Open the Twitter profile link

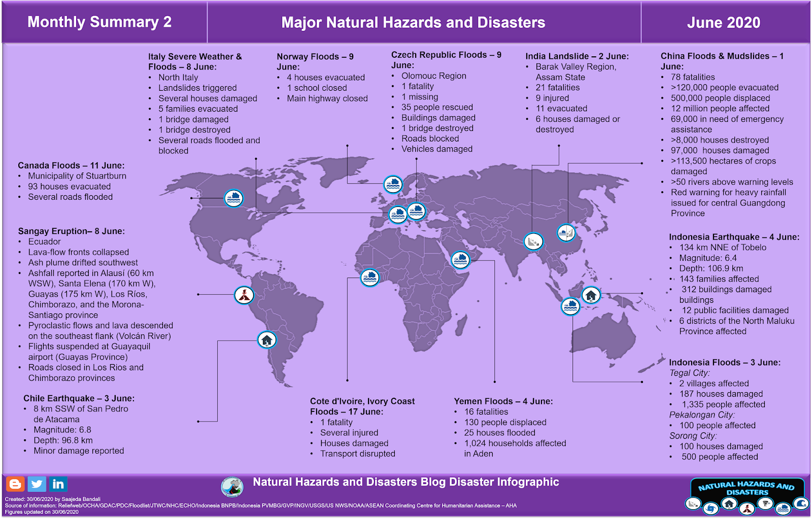36,484
